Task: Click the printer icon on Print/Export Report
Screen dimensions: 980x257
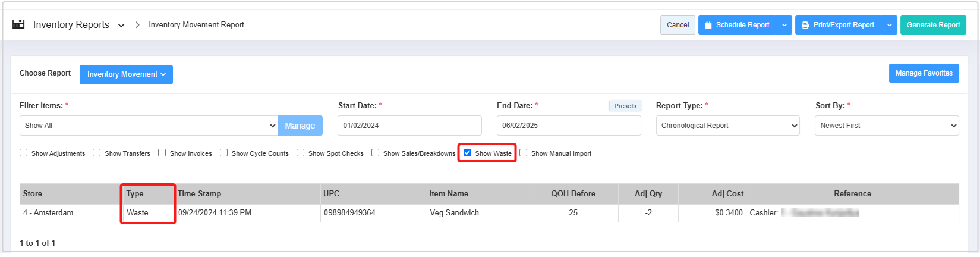Action: [x=805, y=25]
